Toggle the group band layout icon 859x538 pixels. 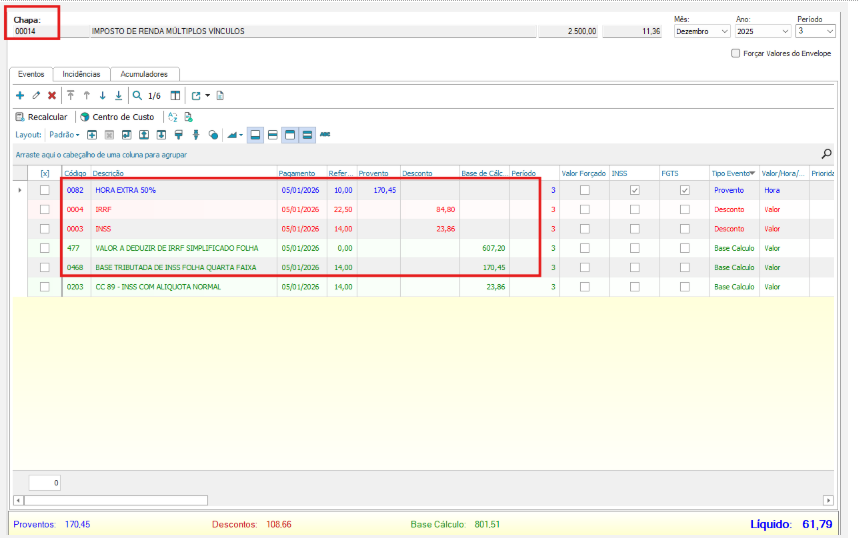307,135
